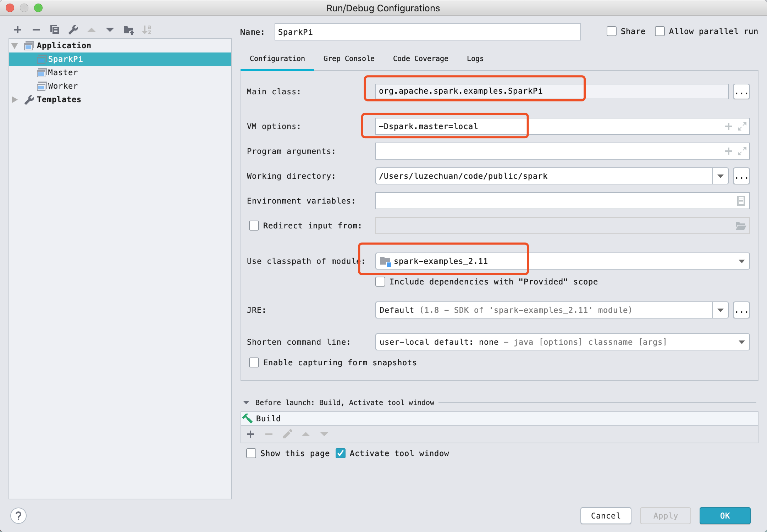This screenshot has height=532, width=767.
Task: Click the Main class input field
Action: pyautogui.click(x=552, y=92)
